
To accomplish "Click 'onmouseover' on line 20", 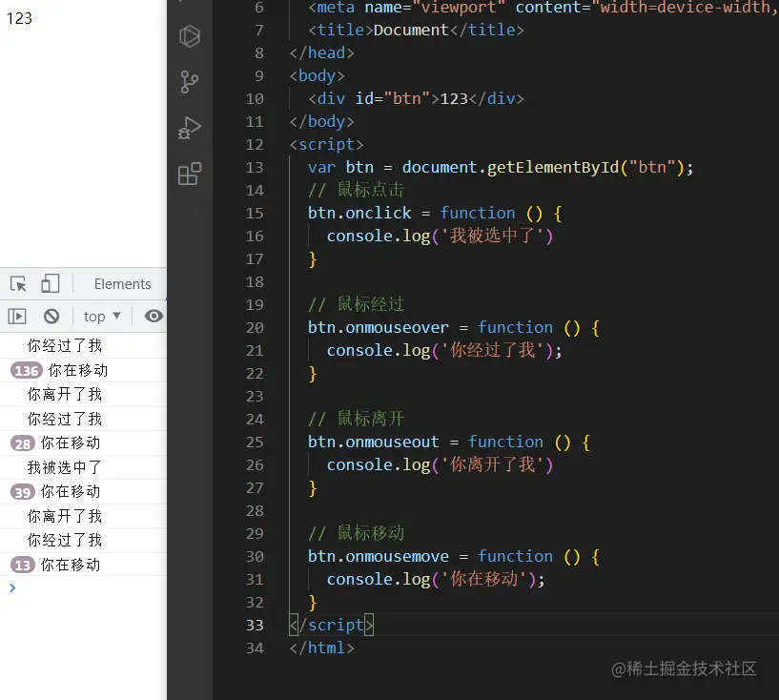I will click(x=397, y=328).
